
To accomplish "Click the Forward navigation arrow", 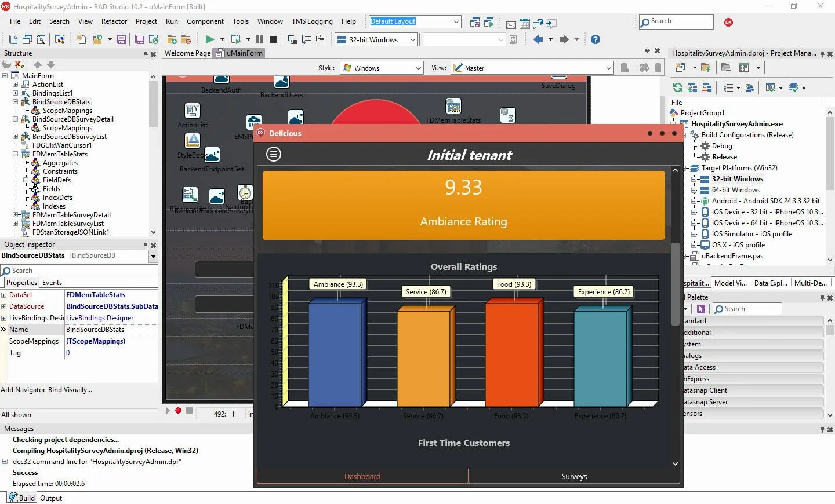I will coord(564,39).
